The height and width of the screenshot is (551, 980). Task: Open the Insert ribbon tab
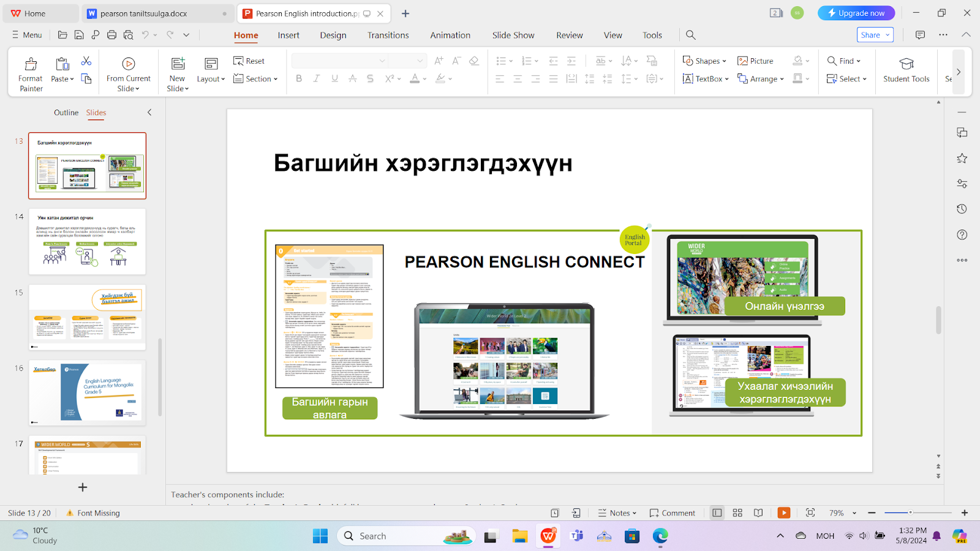point(288,35)
